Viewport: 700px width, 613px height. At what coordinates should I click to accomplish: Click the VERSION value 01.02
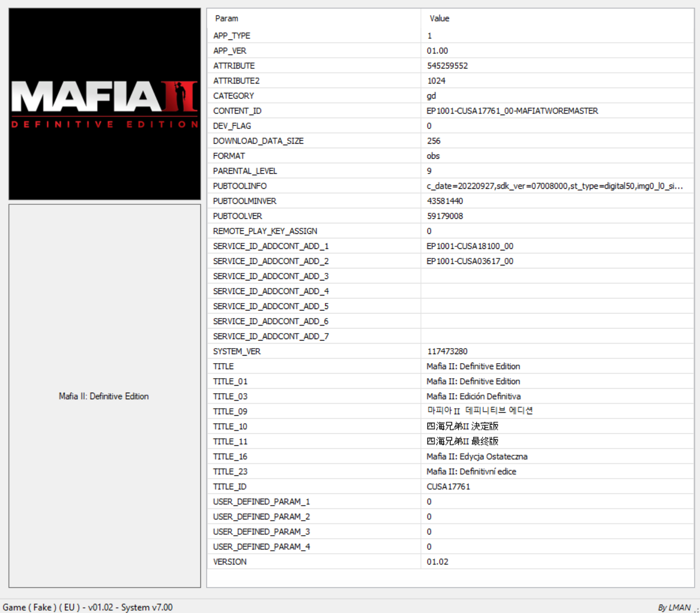click(437, 561)
